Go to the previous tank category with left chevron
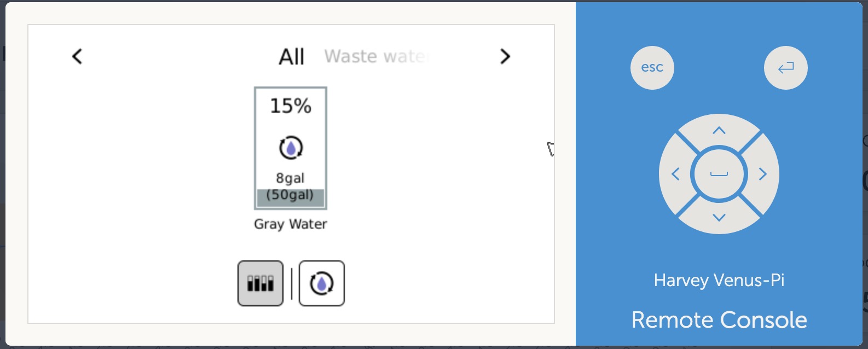Image resolution: width=868 pixels, height=349 pixels. click(x=77, y=56)
